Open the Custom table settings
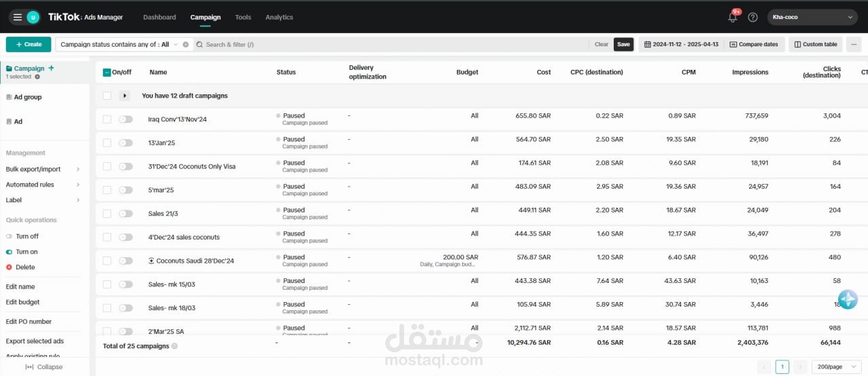 click(816, 44)
